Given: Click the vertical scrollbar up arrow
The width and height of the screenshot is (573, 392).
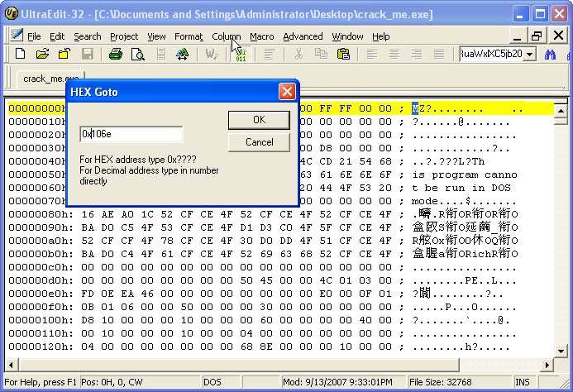Looking at the screenshot, I should coord(561,110).
